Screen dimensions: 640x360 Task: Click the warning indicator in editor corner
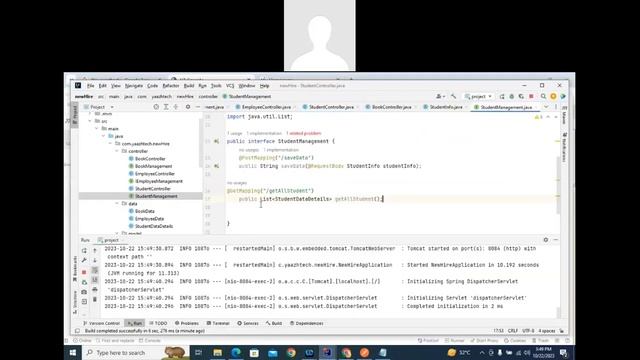pyautogui.click(x=538, y=117)
